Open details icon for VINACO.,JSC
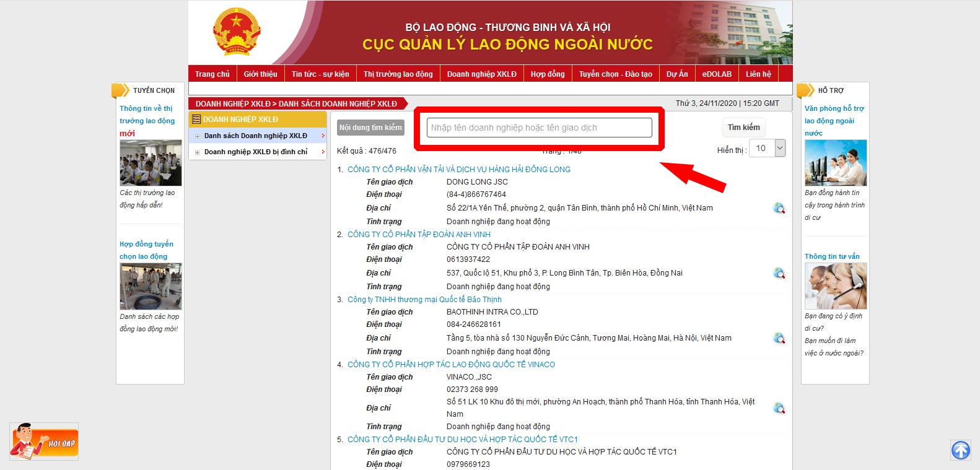980x470 pixels. [x=779, y=408]
